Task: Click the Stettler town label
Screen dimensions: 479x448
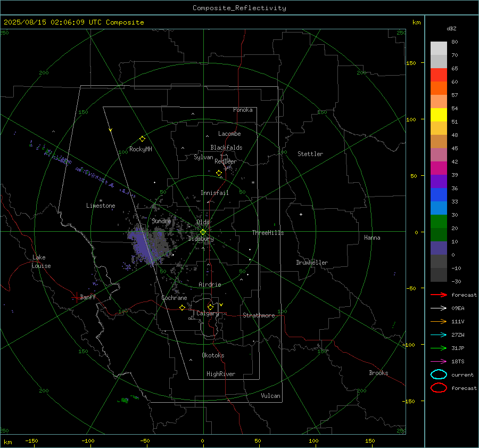Action: tap(310, 154)
